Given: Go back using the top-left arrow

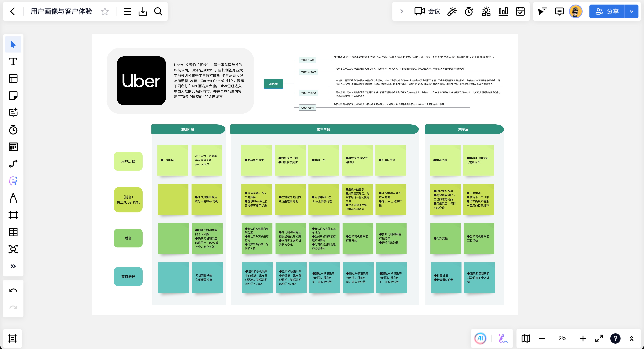Looking at the screenshot, I should (12, 11).
